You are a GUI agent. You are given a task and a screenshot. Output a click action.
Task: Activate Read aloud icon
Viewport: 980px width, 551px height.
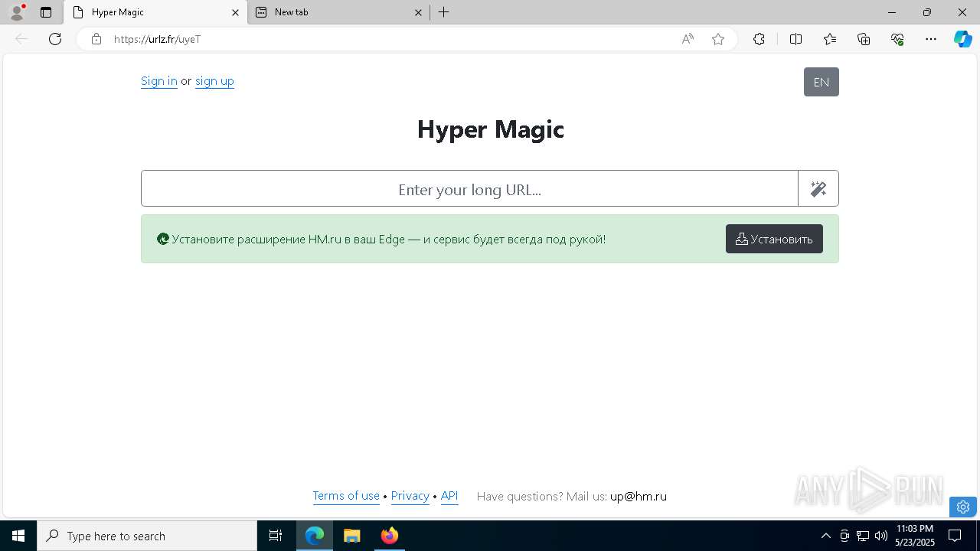(x=688, y=39)
